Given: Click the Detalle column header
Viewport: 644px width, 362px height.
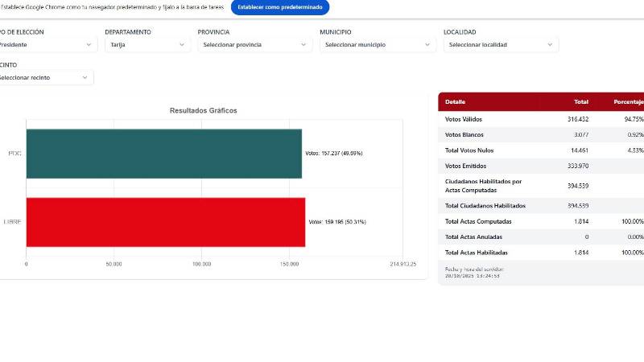Looking at the screenshot, I should [x=455, y=102].
